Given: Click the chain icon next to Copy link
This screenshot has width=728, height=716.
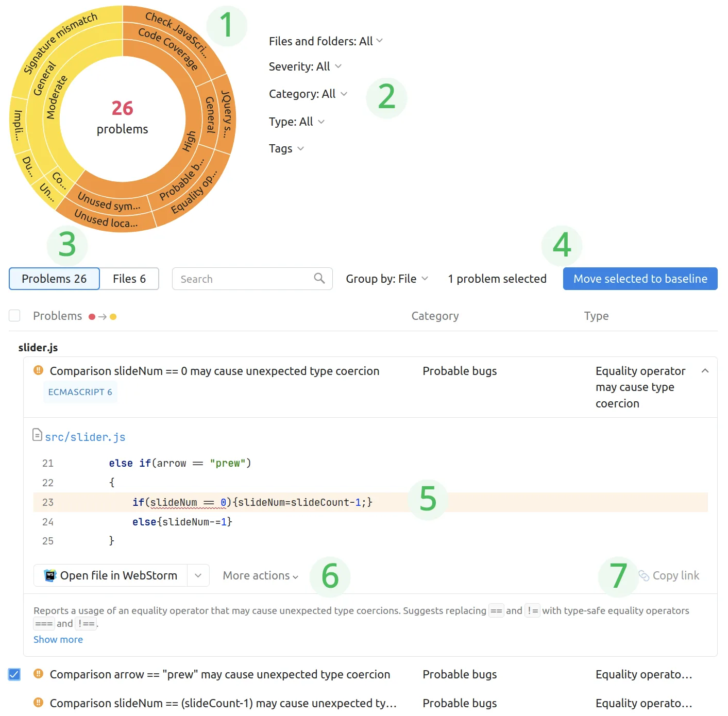Looking at the screenshot, I should (x=642, y=575).
